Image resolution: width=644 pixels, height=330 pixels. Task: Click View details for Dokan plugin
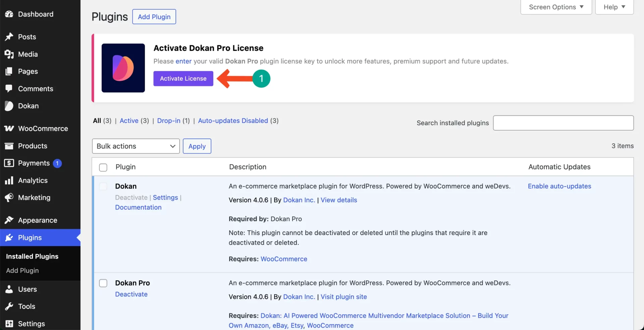click(339, 200)
